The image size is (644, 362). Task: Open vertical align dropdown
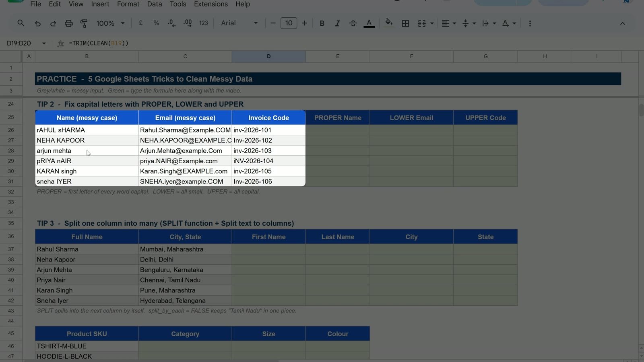pyautogui.click(x=469, y=23)
